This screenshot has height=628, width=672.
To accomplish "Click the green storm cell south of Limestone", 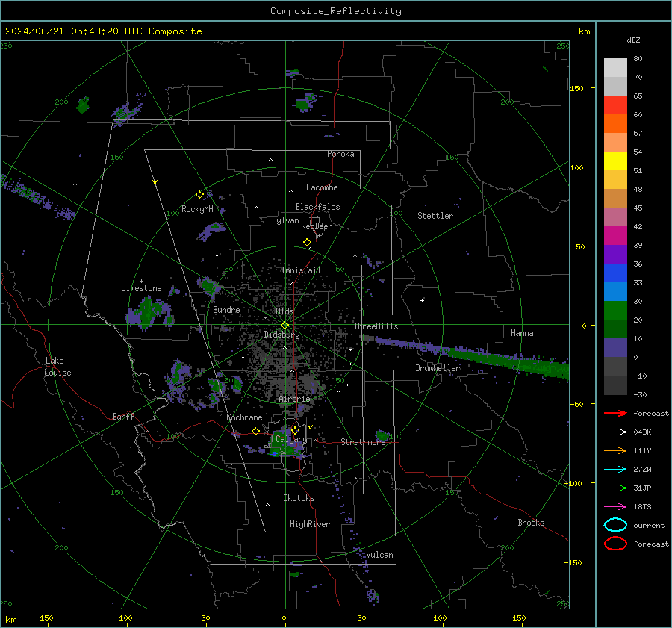I will (146, 312).
